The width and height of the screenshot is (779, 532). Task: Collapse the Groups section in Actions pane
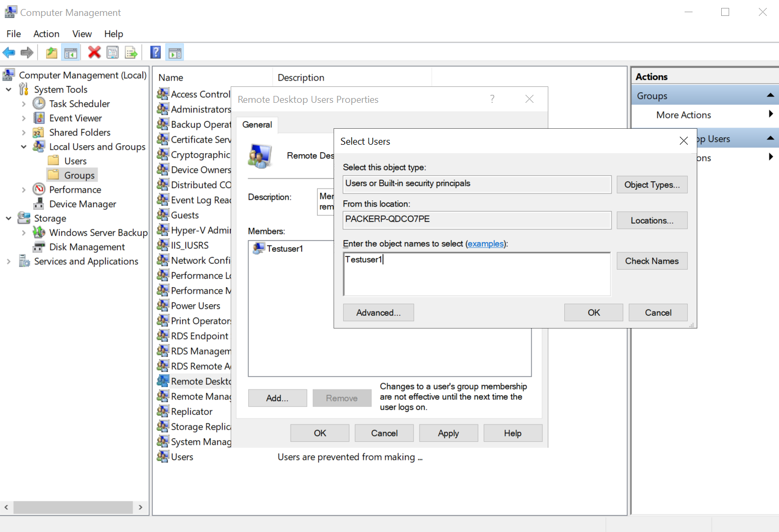tap(771, 95)
